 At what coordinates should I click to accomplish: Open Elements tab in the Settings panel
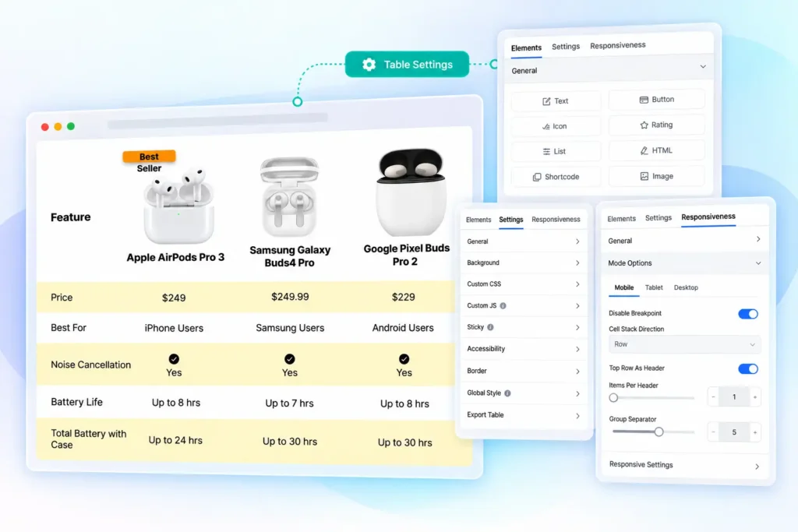478,220
